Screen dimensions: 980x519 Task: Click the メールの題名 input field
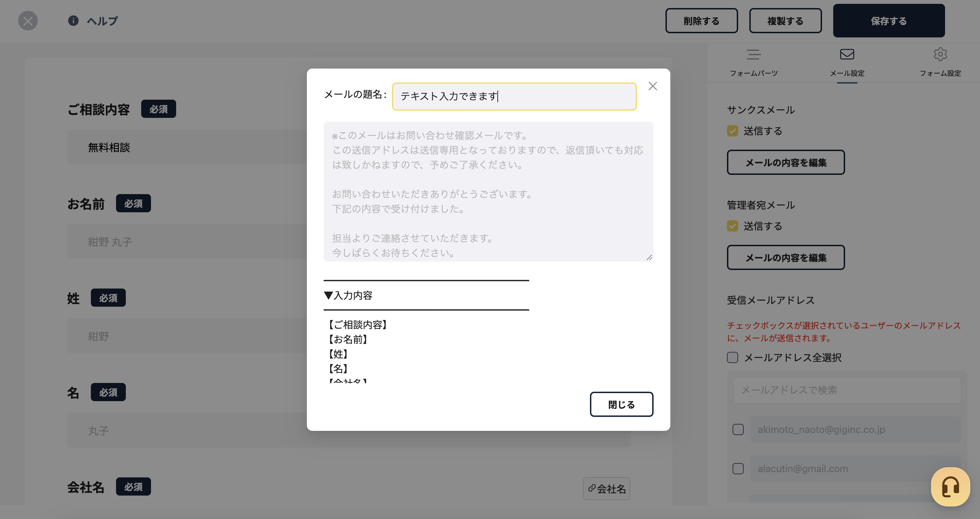pos(514,96)
